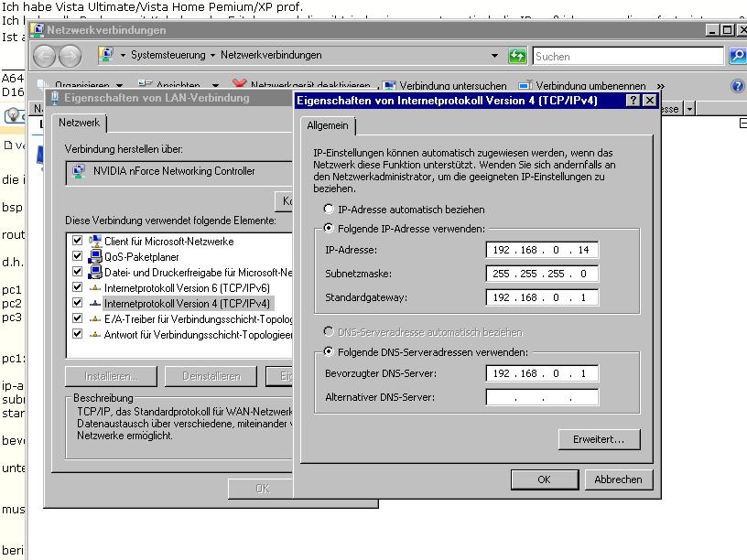The width and height of the screenshot is (747, 560).
Task: Switch to the Allgemein tab
Action: (327, 125)
